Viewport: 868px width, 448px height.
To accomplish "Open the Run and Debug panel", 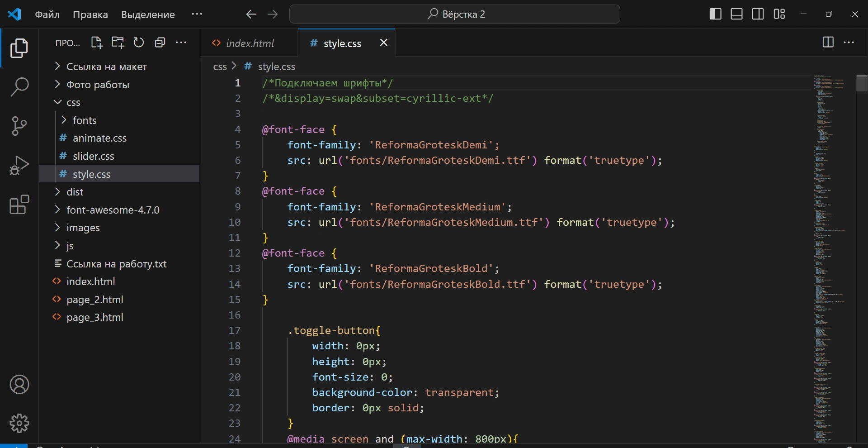I will point(19,166).
